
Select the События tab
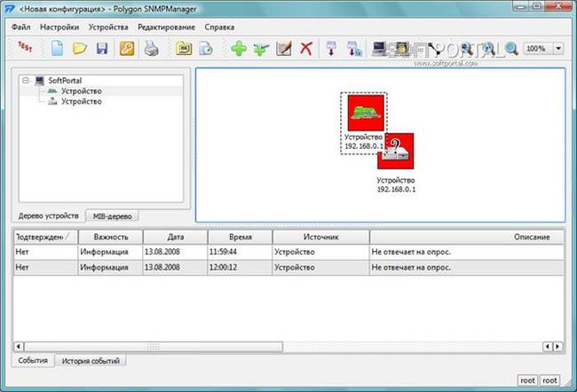[33, 361]
